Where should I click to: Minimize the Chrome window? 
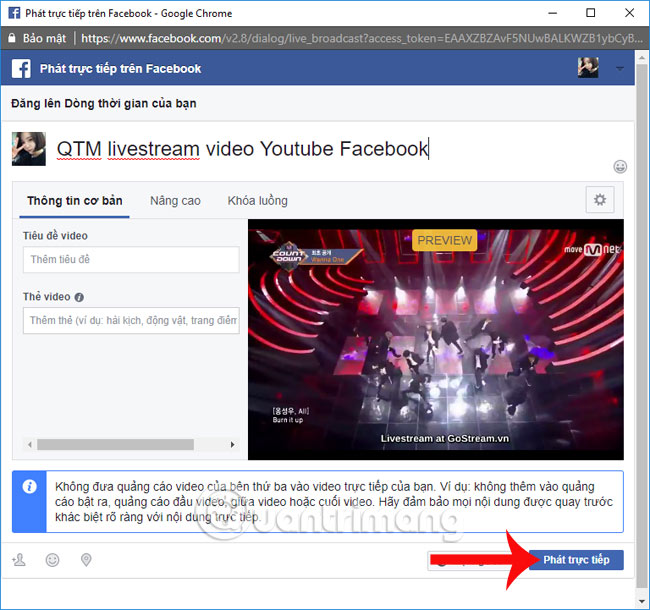coord(553,13)
